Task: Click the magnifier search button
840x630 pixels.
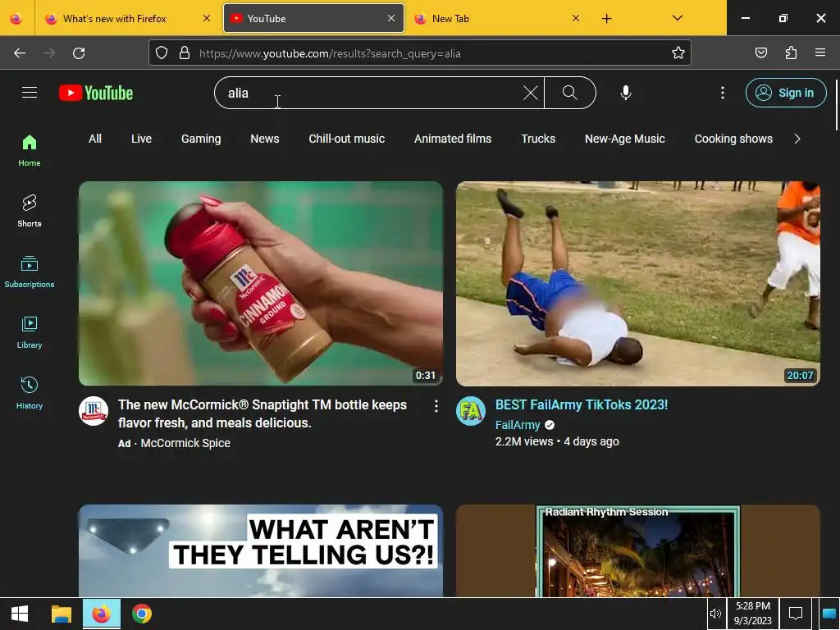Action: click(x=570, y=93)
